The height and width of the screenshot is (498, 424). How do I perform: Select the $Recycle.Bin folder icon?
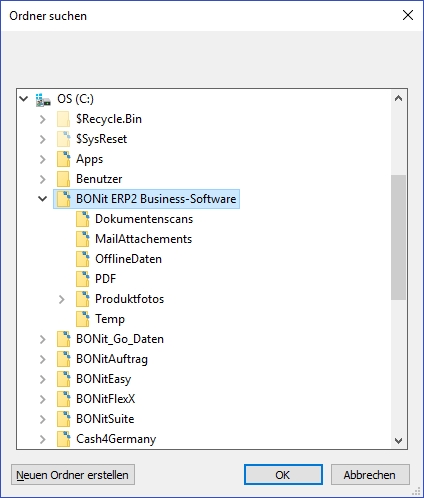(x=63, y=119)
